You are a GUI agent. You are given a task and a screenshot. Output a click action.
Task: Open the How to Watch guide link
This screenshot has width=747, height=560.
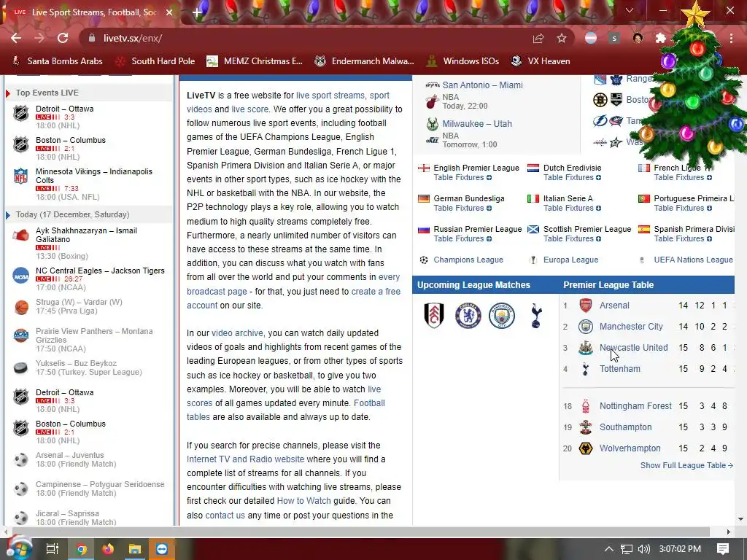[304, 501]
